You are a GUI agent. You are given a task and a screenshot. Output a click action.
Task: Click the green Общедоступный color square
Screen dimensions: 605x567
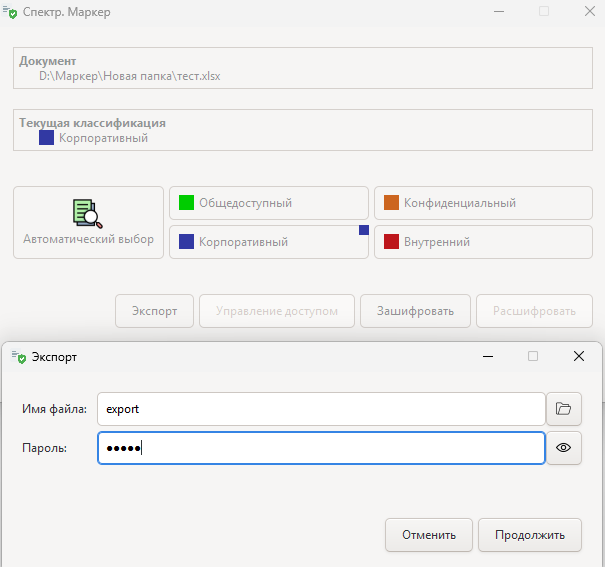[186, 203]
